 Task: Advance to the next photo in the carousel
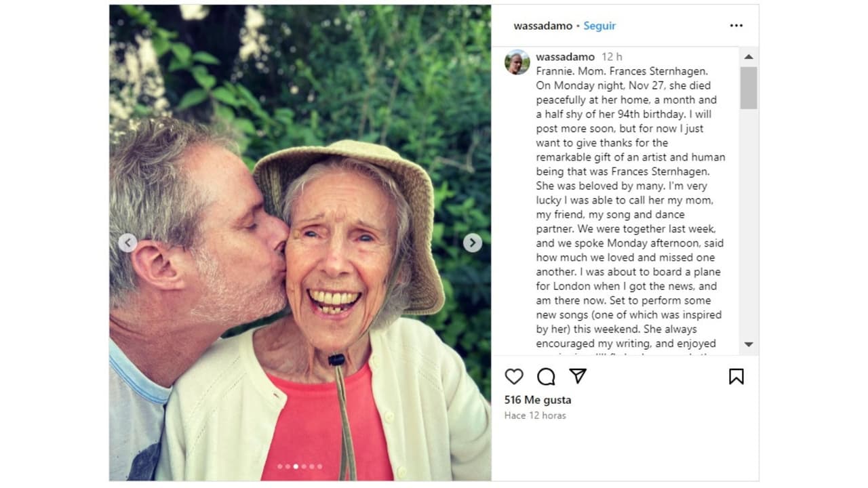tap(473, 243)
